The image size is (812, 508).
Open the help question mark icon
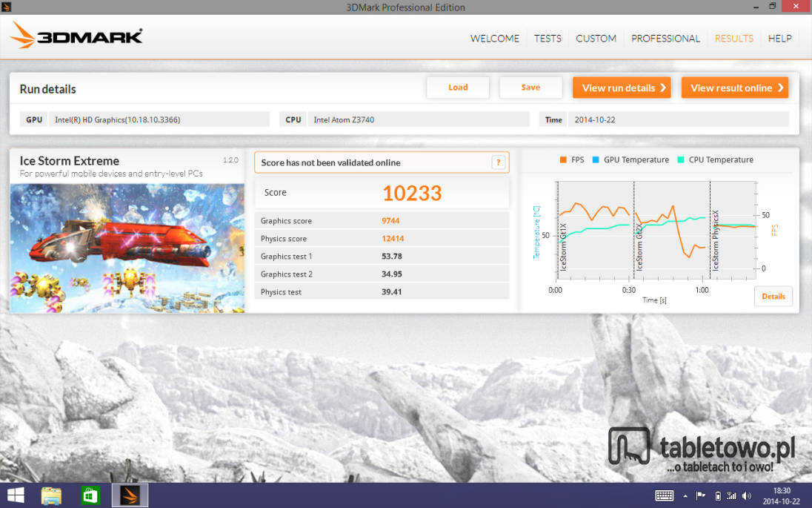(498, 162)
